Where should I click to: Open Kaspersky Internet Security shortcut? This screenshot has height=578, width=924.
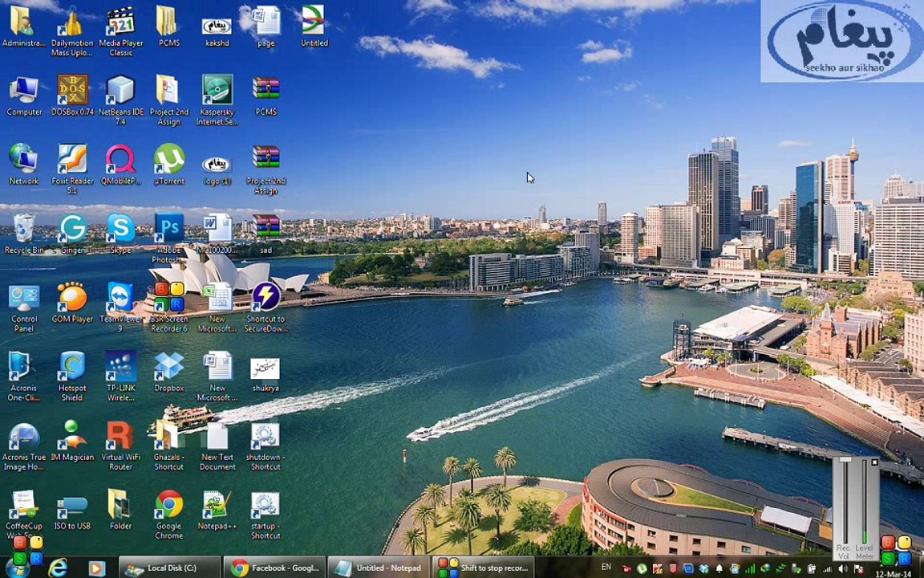[217, 100]
